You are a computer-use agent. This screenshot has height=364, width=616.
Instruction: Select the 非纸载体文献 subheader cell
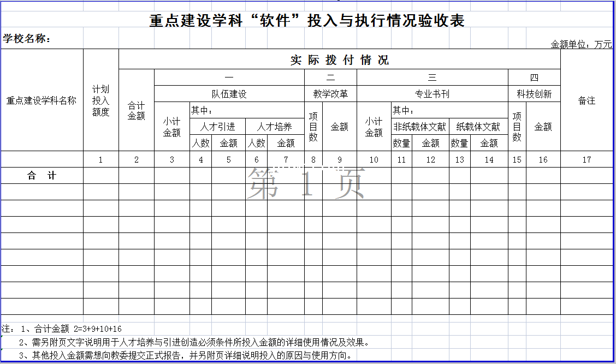coord(419,127)
